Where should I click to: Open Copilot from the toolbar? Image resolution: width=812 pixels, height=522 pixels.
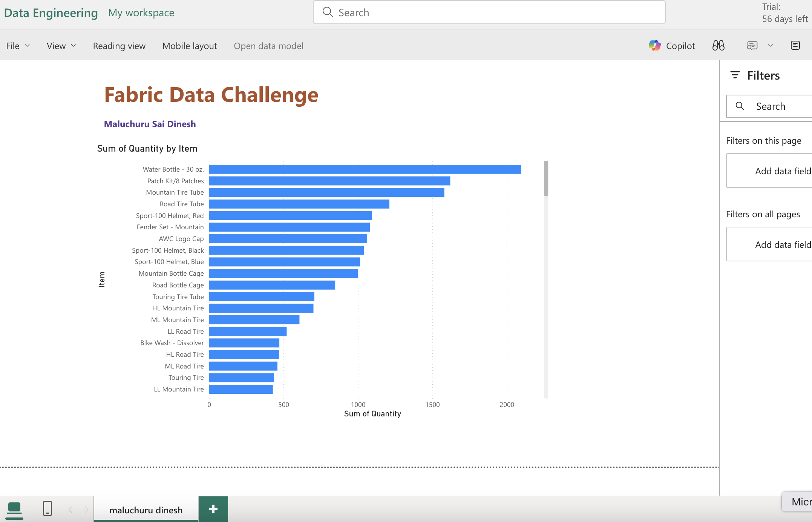click(672, 46)
